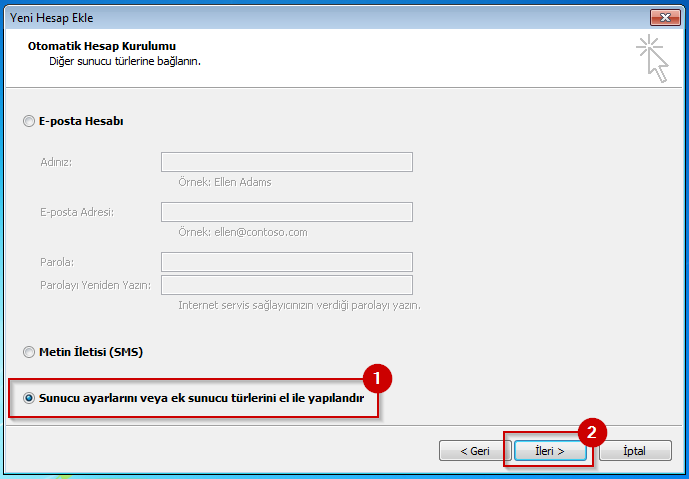
Task: Click the cursor wizard icon in header
Action: (x=651, y=57)
